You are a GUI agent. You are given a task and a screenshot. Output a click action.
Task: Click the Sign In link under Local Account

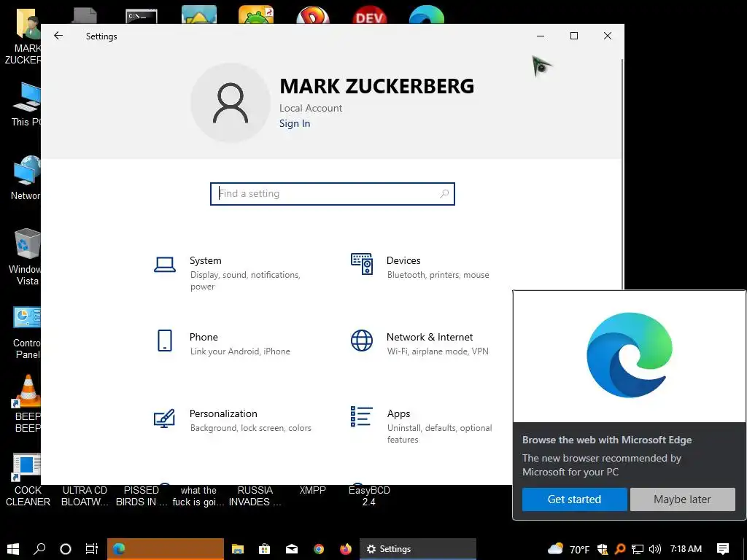tap(295, 123)
